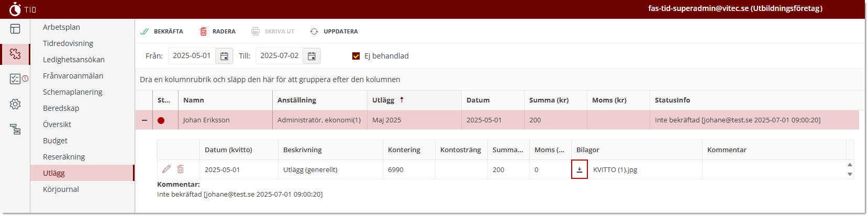
Task: Click the red status dot for Johan Eriksson
Action: coord(161,120)
